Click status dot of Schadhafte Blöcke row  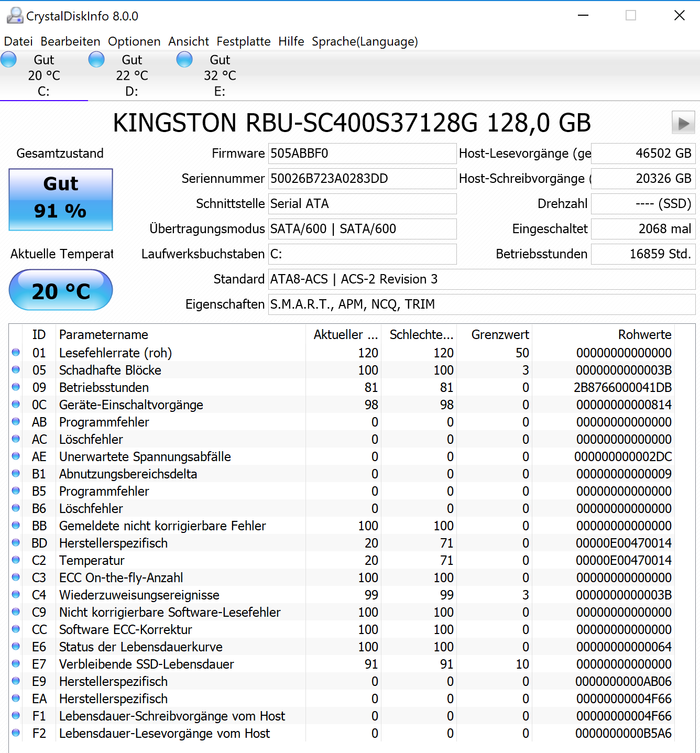tap(16, 369)
